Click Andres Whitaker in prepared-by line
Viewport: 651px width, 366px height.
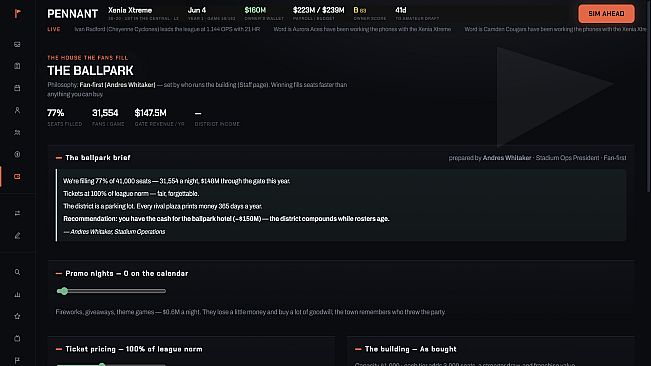(x=507, y=158)
